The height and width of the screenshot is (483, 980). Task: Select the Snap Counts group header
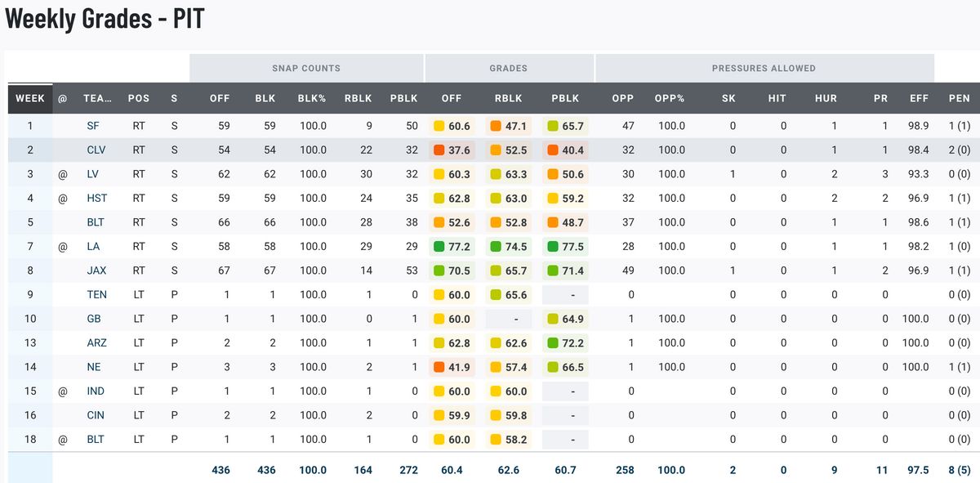(306, 69)
